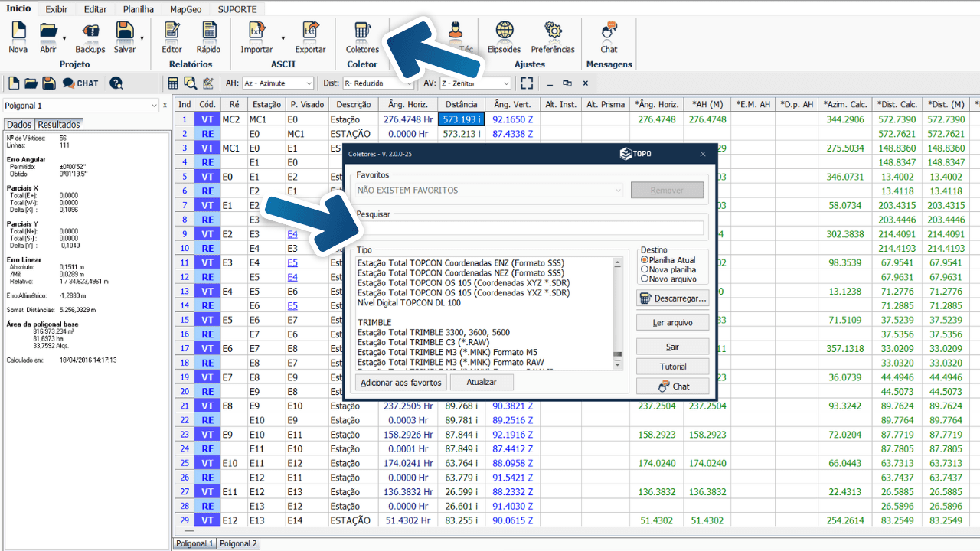Click Chat button in Coletores dialog
Image resolution: width=980 pixels, height=551 pixels.
click(x=672, y=386)
